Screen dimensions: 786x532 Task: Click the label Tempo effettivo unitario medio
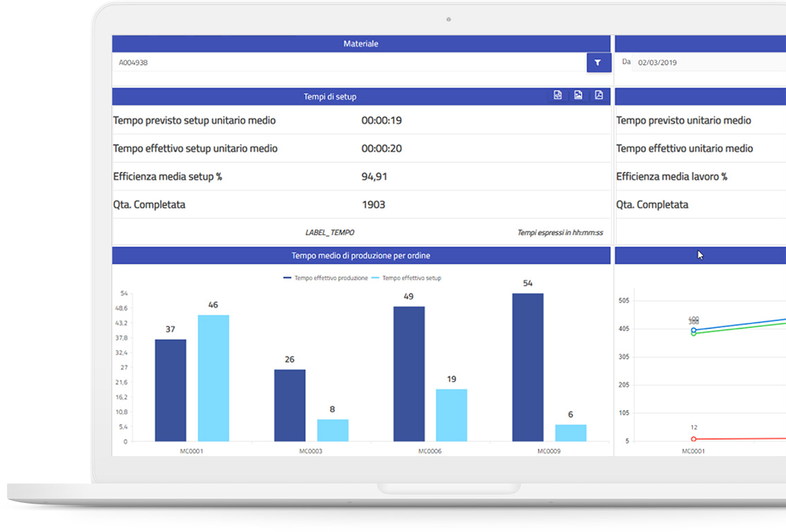(x=685, y=148)
